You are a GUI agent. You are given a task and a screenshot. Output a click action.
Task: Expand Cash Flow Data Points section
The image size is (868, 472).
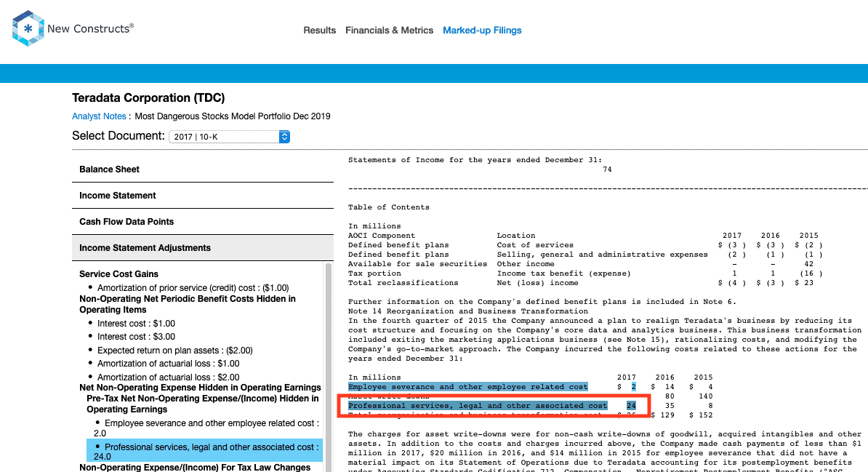[x=203, y=222]
